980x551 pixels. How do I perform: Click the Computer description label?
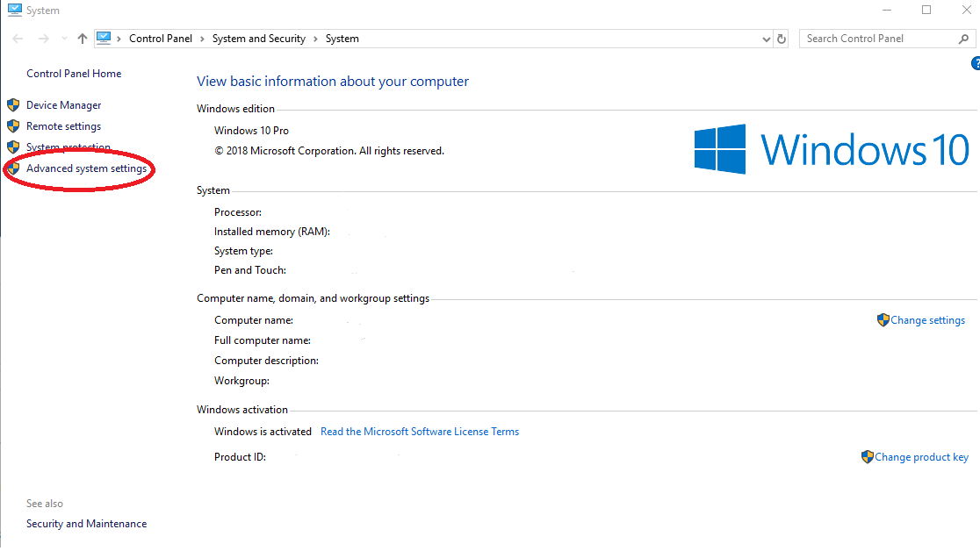[x=266, y=361]
